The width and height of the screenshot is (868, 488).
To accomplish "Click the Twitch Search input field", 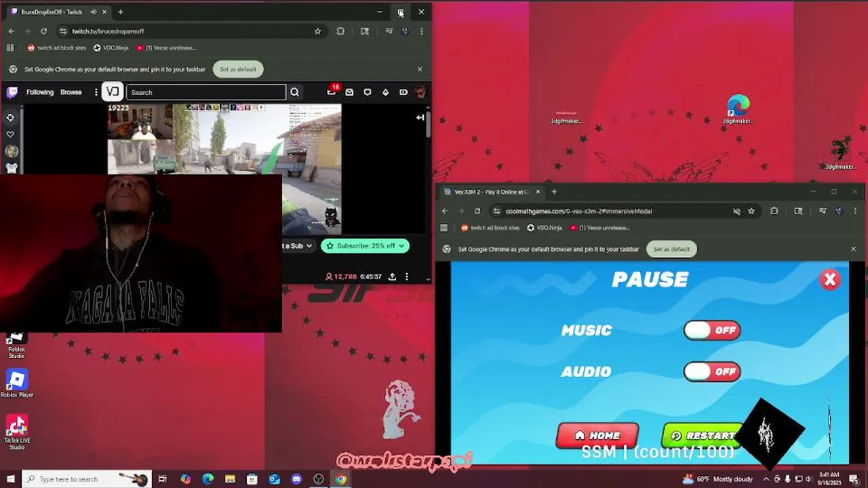I will 206,92.
